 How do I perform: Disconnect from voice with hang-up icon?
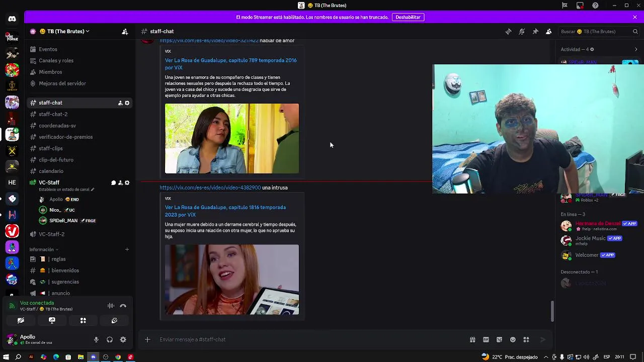click(x=123, y=306)
